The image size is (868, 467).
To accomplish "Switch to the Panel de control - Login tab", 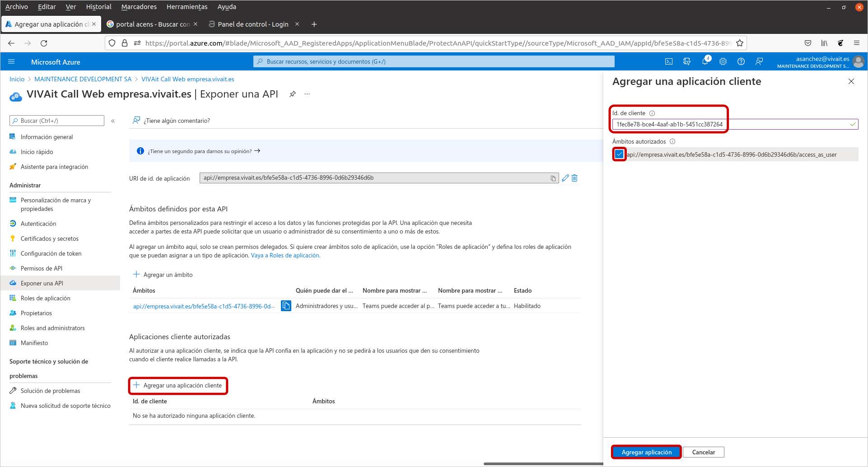I will [x=253, y=24].
